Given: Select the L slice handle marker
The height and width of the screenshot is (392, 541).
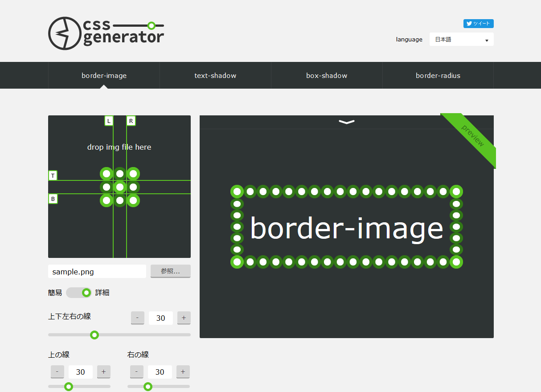Looking at the screenshot, I should tap(109, 121).
